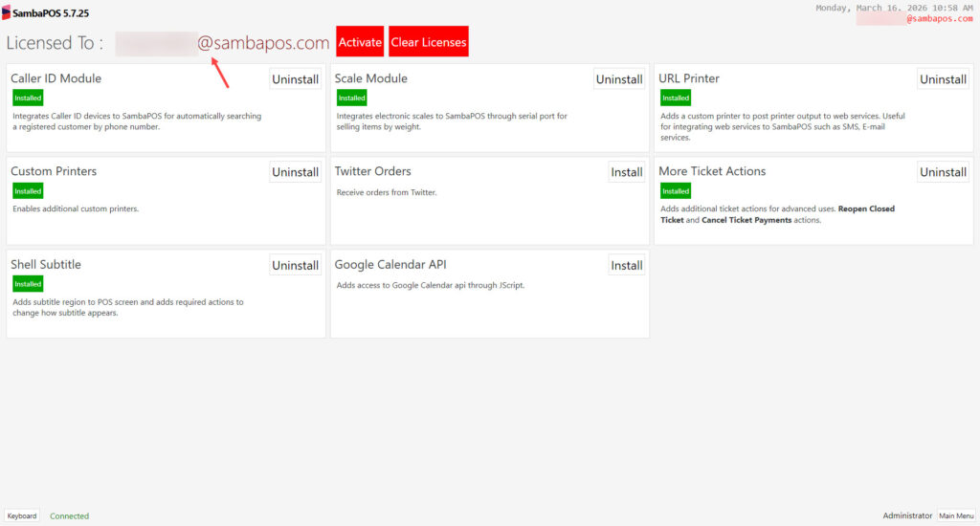Click the Clear Licenses button

pos(429,42)
